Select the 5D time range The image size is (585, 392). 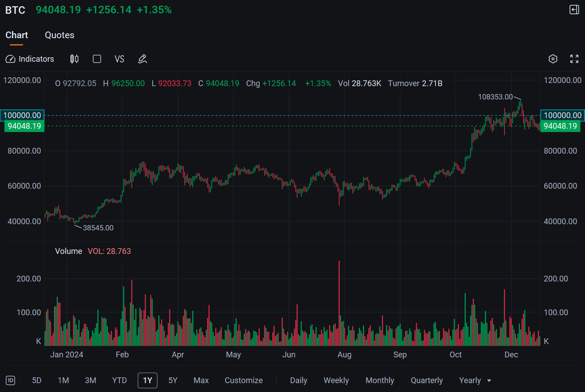37,380
